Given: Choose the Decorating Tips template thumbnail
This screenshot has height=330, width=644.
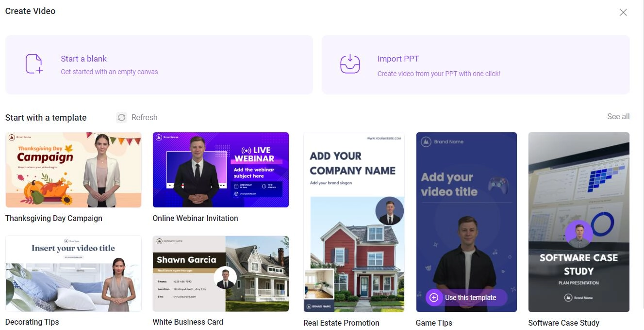Looking at the screenshot, I should (73, 274).
